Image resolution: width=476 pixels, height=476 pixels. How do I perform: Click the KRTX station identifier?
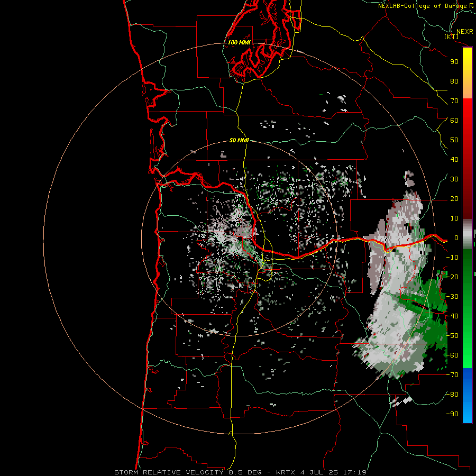coord(286,472)
